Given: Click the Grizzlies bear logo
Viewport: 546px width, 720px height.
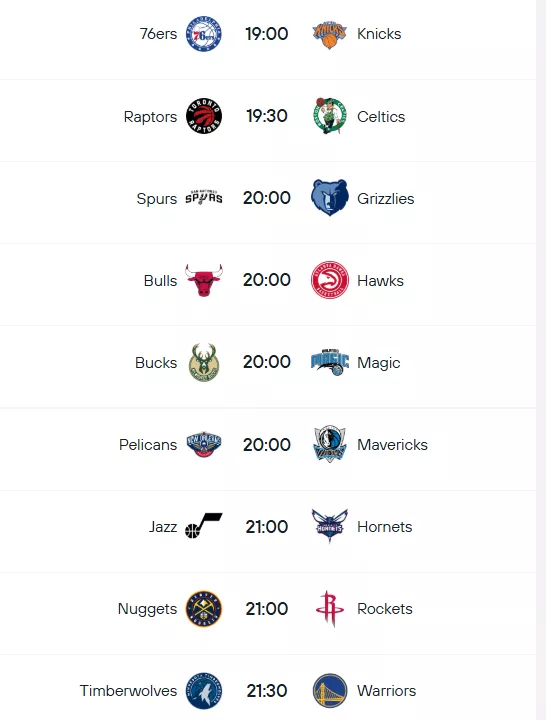Looking at the screenshot, I should click(x=329, y=198).
